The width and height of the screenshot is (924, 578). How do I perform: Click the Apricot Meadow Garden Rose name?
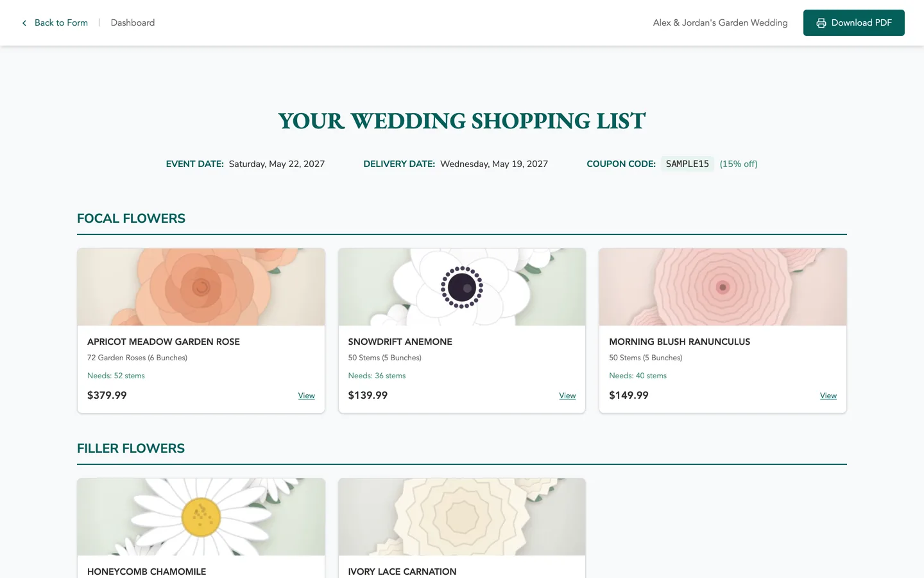pyautogui.click(x=164, y=342)
